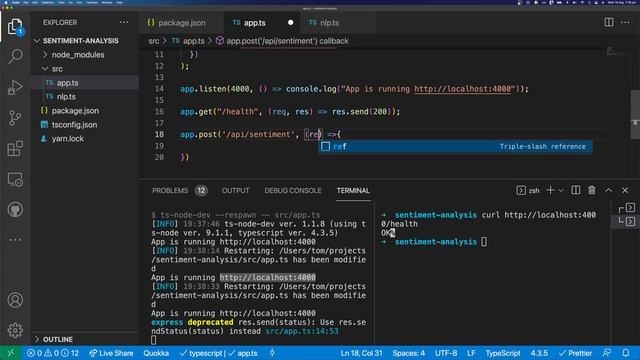Open the Explorer view in activity bar
This screenshot has width=640, height=360.
pos(15,27)
